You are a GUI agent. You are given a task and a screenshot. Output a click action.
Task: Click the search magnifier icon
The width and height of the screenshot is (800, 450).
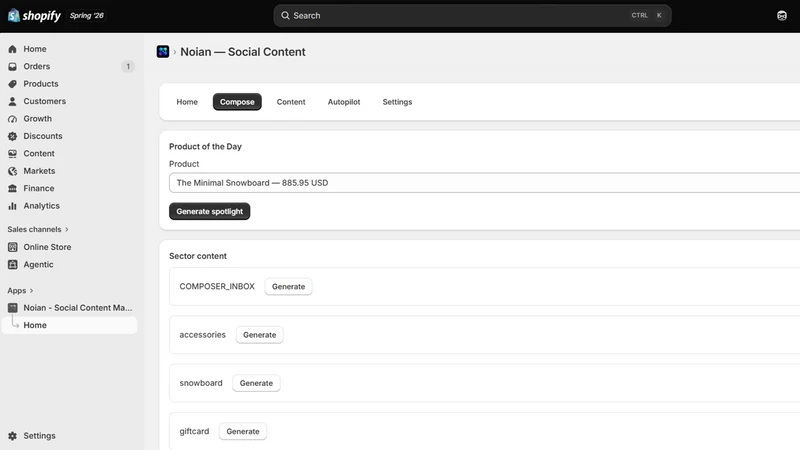pyautogui.click(x=285, y=15)
